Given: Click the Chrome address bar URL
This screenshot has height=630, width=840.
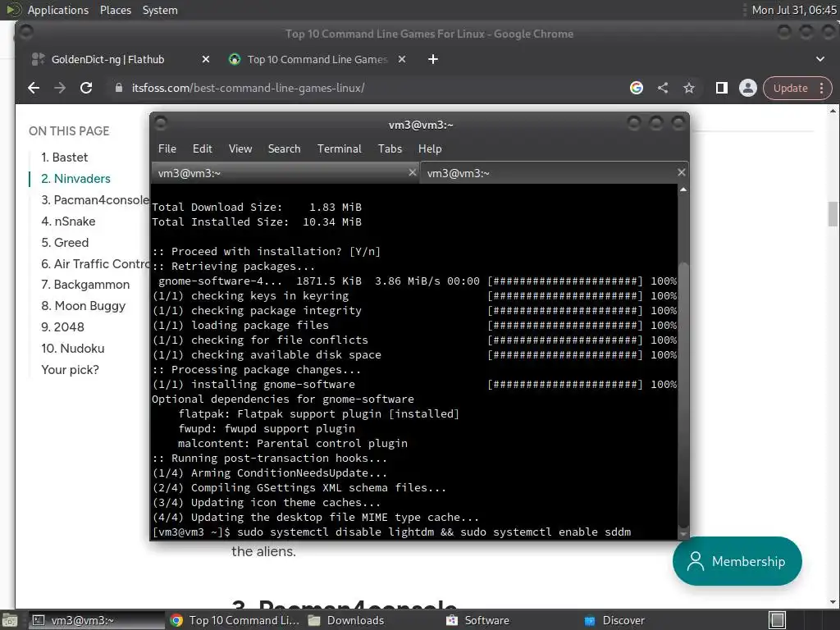Looking at the screenshot, I should pos(248,88).
